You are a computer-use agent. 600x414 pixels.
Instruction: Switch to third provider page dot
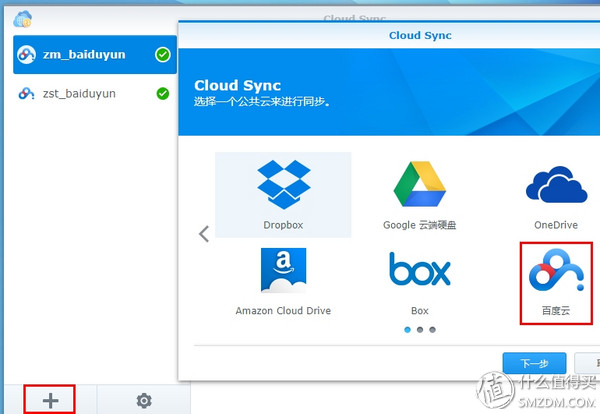[432, 329]
